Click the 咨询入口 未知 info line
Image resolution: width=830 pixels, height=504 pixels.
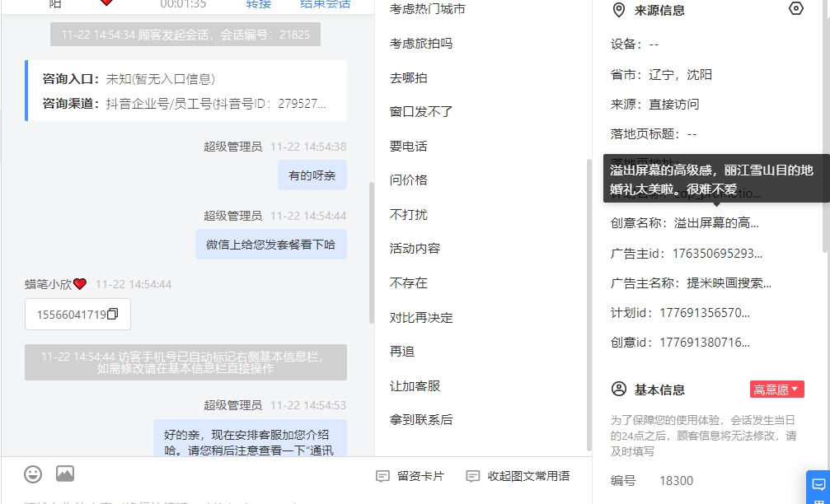pos(129,79)
